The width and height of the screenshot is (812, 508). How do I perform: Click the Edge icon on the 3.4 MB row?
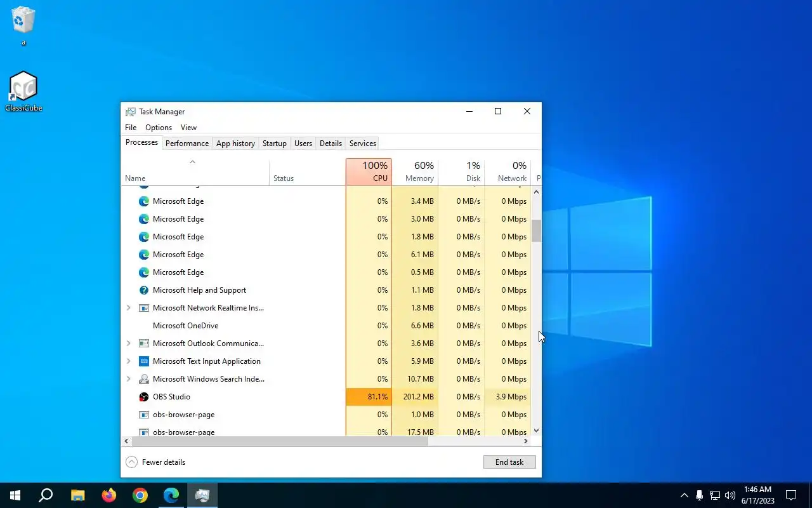(x=144, y=201)
